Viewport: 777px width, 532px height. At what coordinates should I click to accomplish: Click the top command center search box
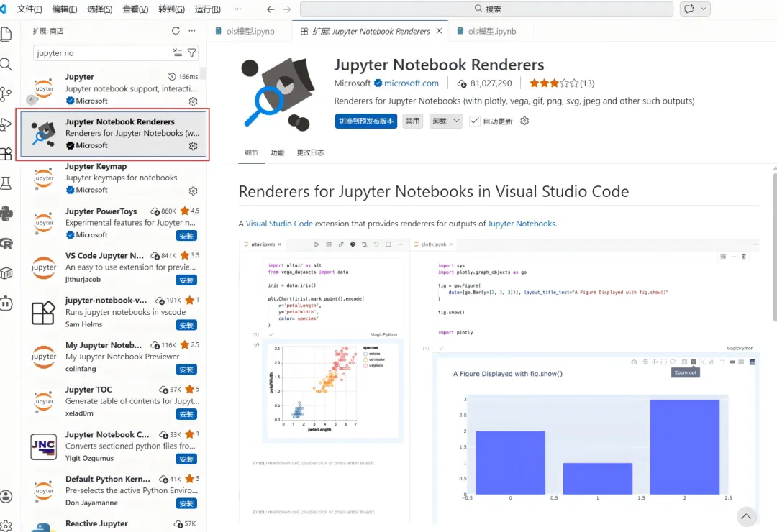(486, 9)
